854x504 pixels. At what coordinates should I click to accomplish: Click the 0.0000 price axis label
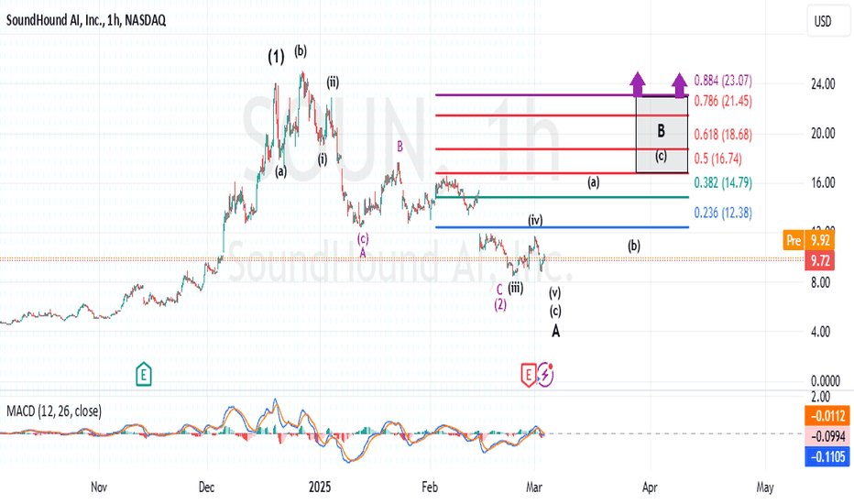[825, 380]
